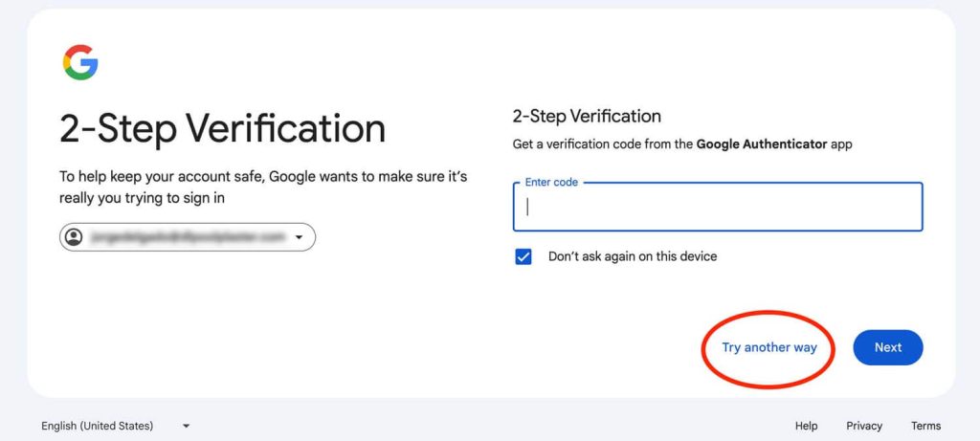Screen dimensions: 980x441
Task: Click the 'Don't ask again on this device' label
Action: click(632, 256)
